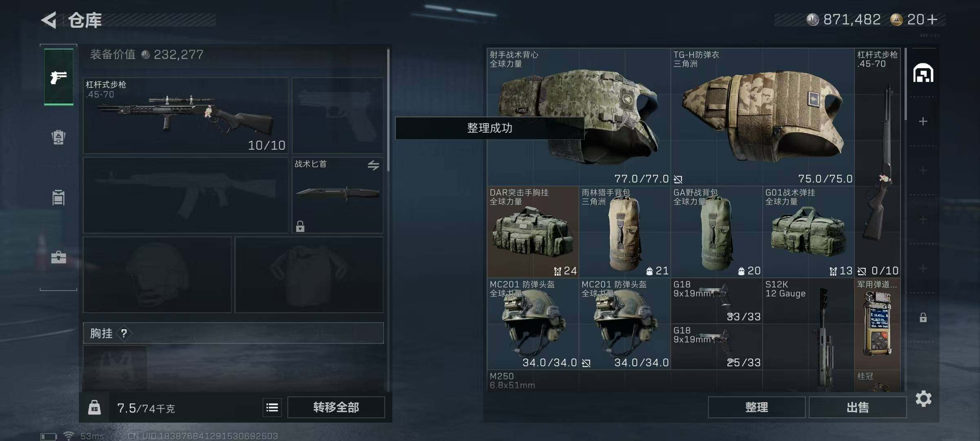
Task: Open the 胸挂 help question mark
Action: pos(124,334)
